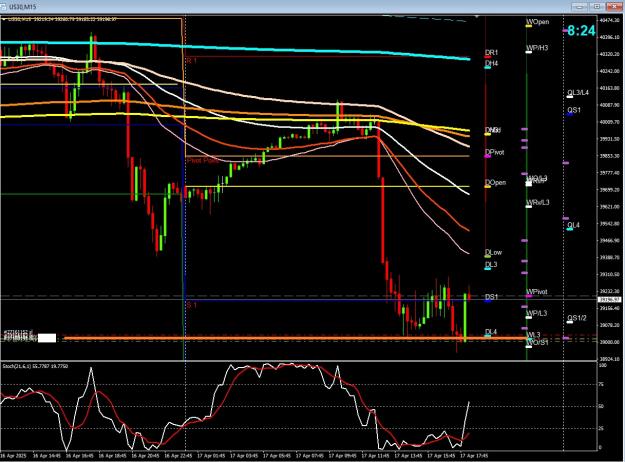Click the thick cyan moving average line
The image size is (625, 462).
pos(235,48)
